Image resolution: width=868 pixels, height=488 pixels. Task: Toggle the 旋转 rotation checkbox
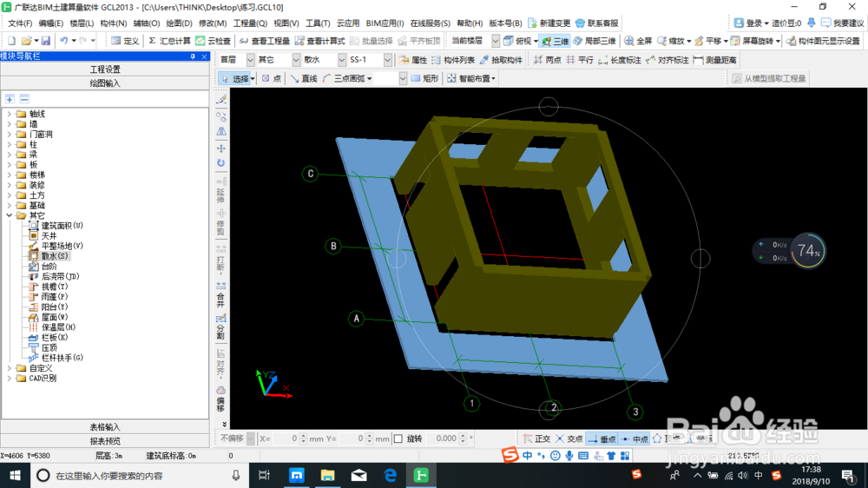point(398,439)
